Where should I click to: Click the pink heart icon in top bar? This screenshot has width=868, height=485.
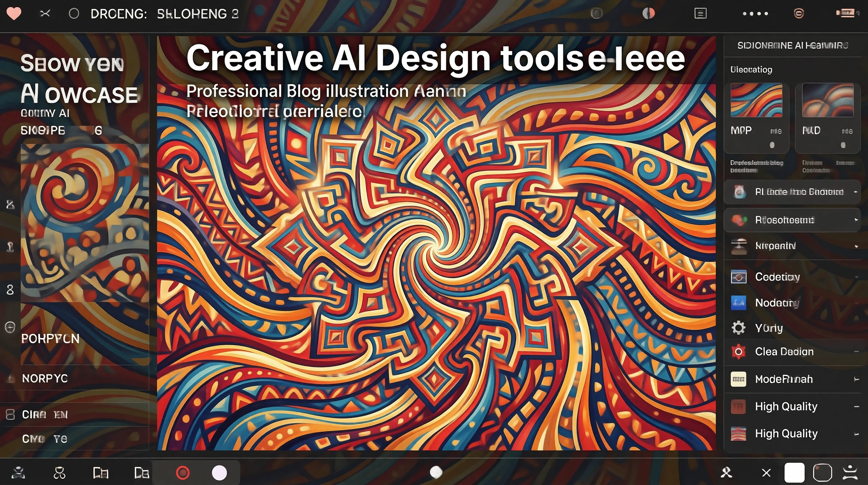[x=14, y=14]
